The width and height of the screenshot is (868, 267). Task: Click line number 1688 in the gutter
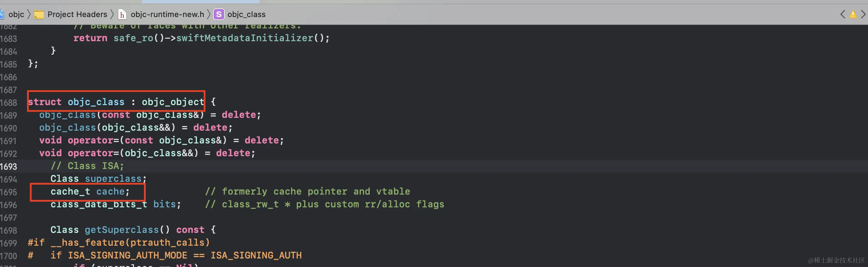9,103
